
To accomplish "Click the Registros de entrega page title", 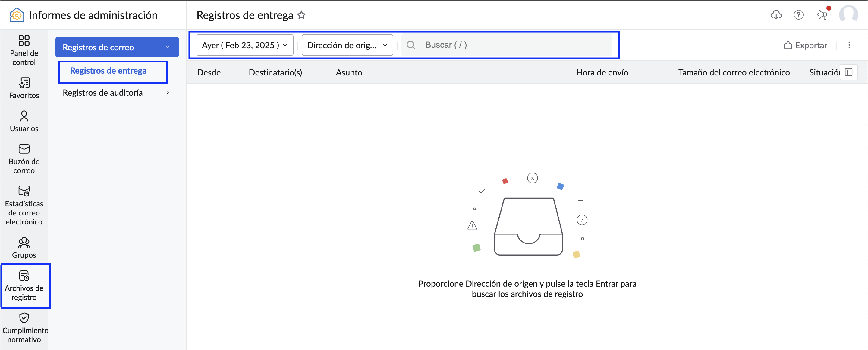I will (x=245, y=15).
